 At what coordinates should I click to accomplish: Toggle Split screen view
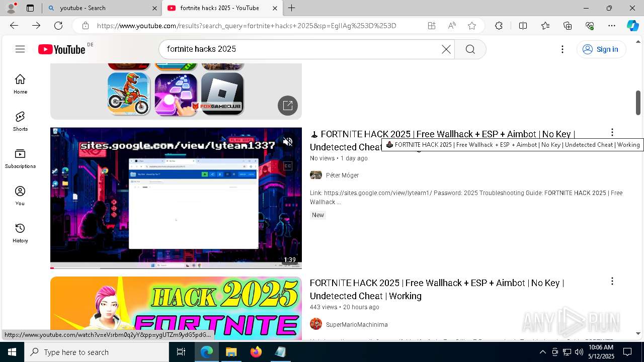523,26
